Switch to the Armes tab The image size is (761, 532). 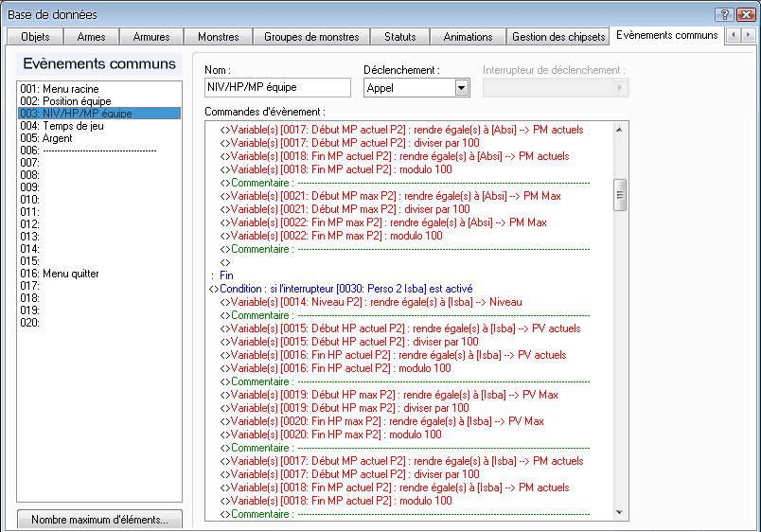91,37
